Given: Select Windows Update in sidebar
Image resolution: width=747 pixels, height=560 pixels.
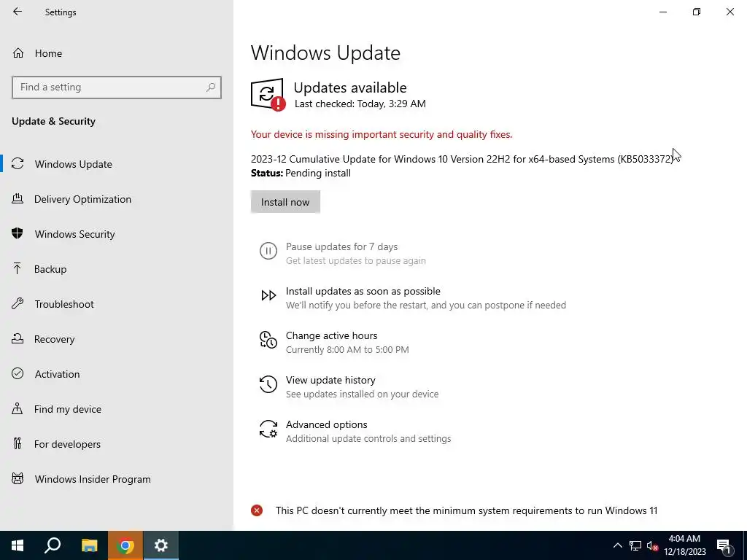Looking at the screenshot, I should pyautogui.click(x=117, y=164).
